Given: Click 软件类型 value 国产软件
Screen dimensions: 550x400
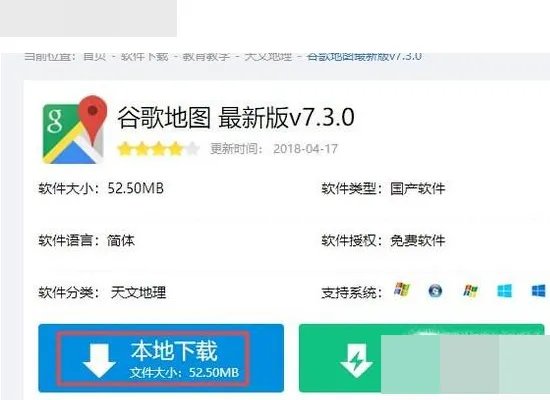Looking at the screenshot, I should 417,189.
